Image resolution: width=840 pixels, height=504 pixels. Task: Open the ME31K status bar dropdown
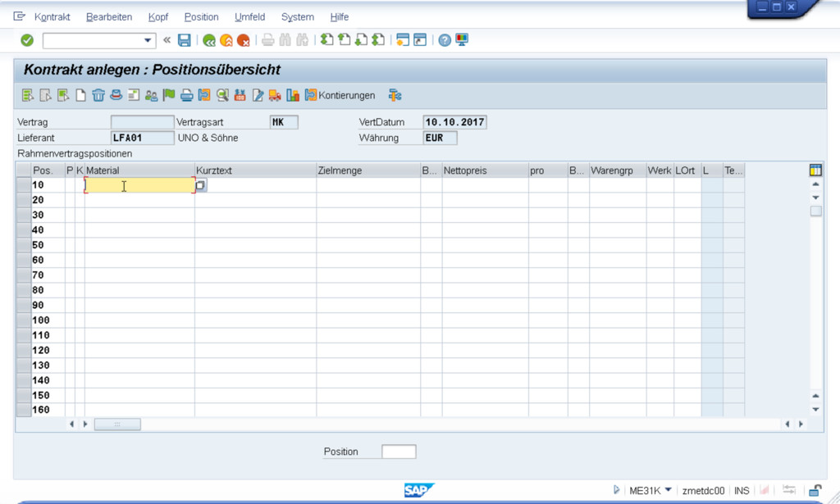pyautogui.click(x=668, y=490)
